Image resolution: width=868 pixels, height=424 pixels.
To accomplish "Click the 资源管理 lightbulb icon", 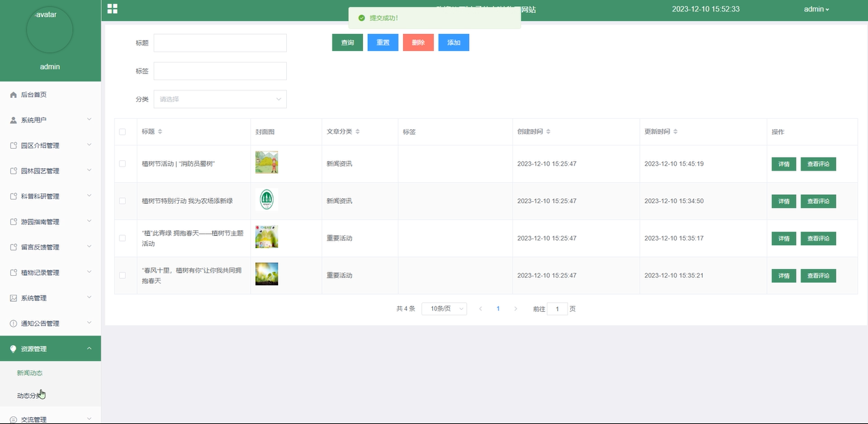I will pos(13,349).
